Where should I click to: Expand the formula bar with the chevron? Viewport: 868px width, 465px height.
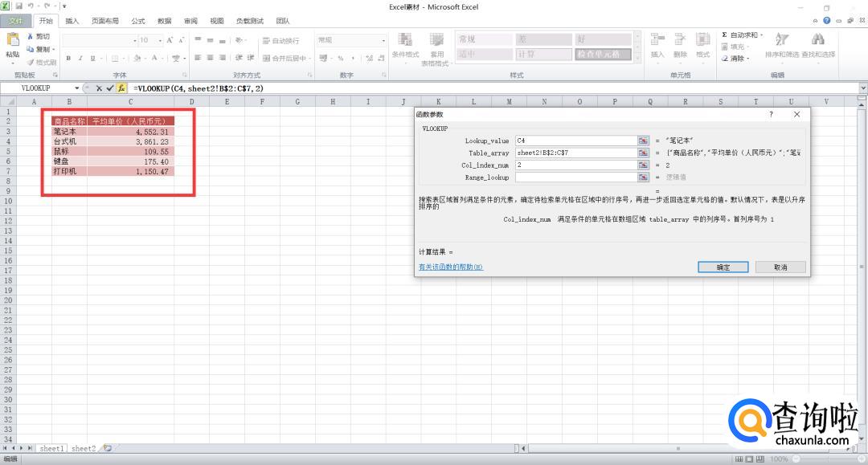[x=863, y=88]
